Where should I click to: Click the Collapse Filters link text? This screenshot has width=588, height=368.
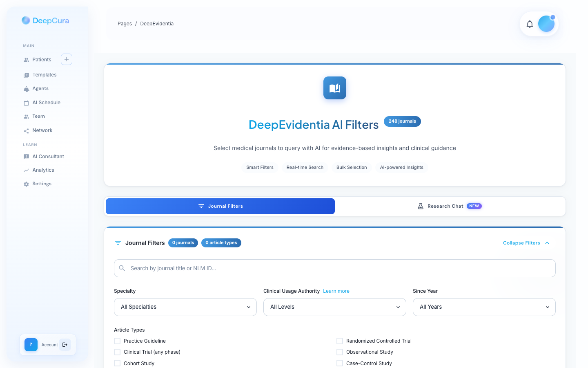(x=521, y=243)
